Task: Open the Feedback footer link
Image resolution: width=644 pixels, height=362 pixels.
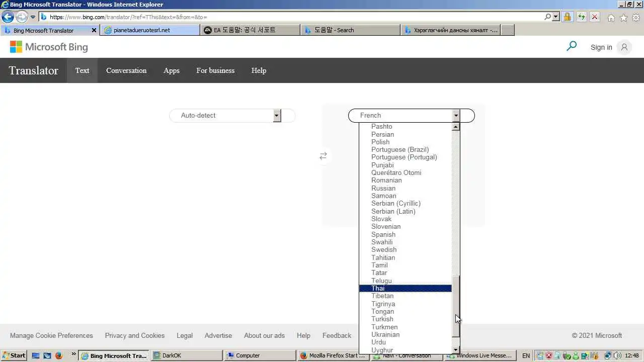Action: [337, 336]
